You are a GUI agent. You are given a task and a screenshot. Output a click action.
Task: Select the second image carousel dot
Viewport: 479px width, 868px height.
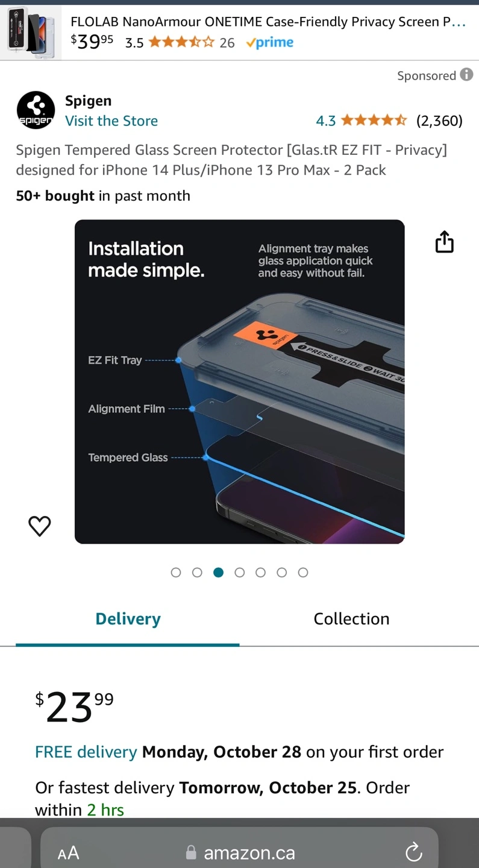point(197,572)
